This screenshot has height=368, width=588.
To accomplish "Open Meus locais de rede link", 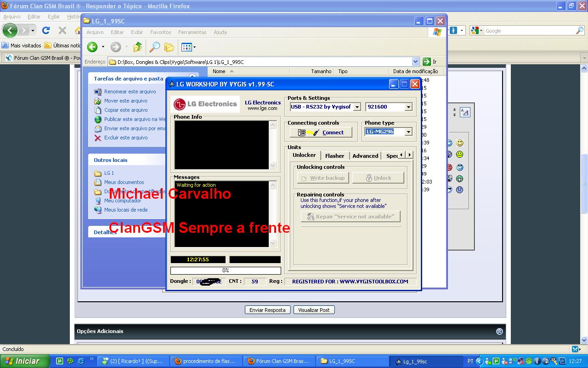I will point(126,210).
